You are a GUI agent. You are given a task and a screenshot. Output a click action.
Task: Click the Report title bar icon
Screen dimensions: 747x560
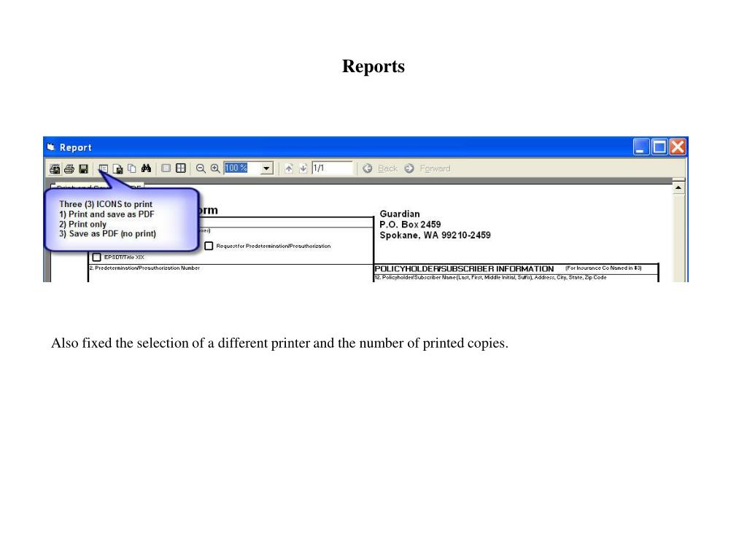[x=51, y=147]
